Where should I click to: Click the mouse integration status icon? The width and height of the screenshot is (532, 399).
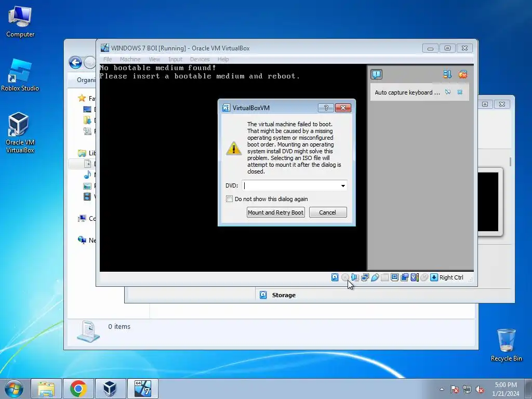pos(424,277)
